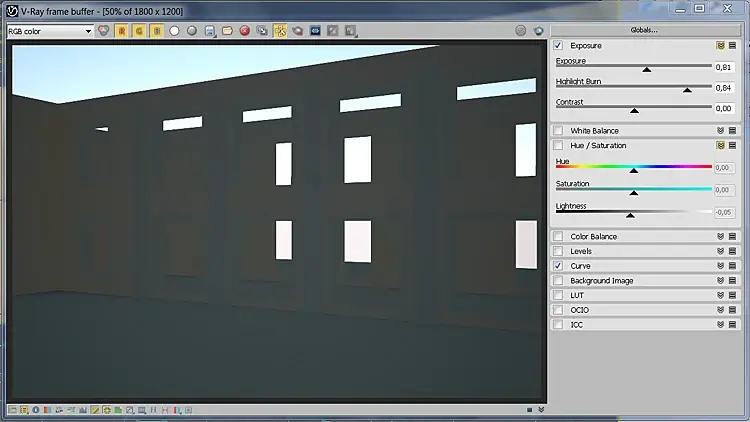
Task: Click the last gray toolbar compare icon
Action: point(350,31)
